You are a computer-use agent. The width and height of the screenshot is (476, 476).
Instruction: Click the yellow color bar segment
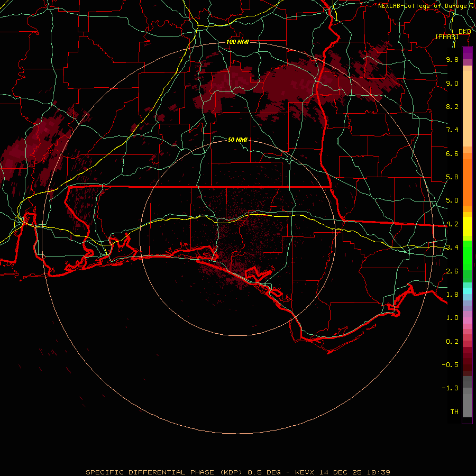(x=467, y=226)
